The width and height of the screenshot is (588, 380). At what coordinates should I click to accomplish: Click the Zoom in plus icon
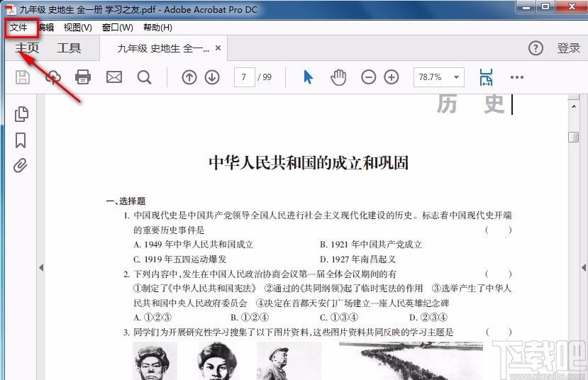point(392,77)
